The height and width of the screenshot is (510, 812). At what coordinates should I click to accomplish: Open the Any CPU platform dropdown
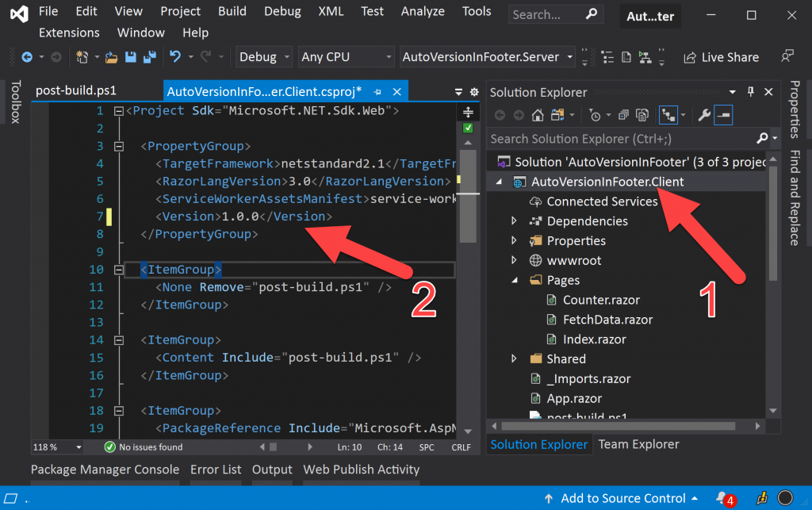tap(346, 57)
